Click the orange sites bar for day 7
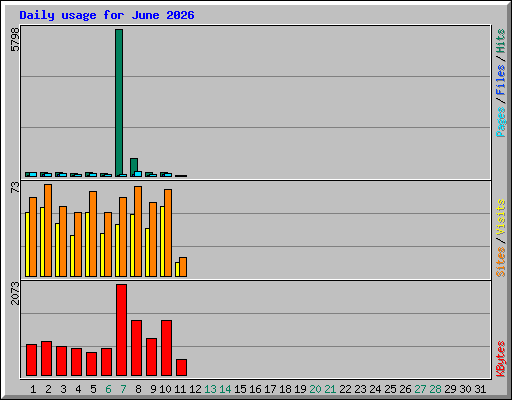Viewport: 512px width, 400px height. point(123,237)
